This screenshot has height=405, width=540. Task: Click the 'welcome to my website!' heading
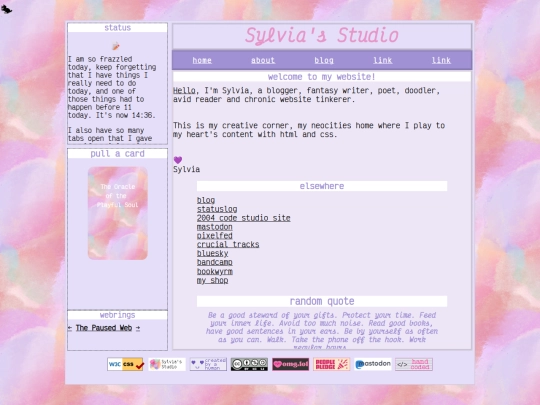tap(322, 77)
